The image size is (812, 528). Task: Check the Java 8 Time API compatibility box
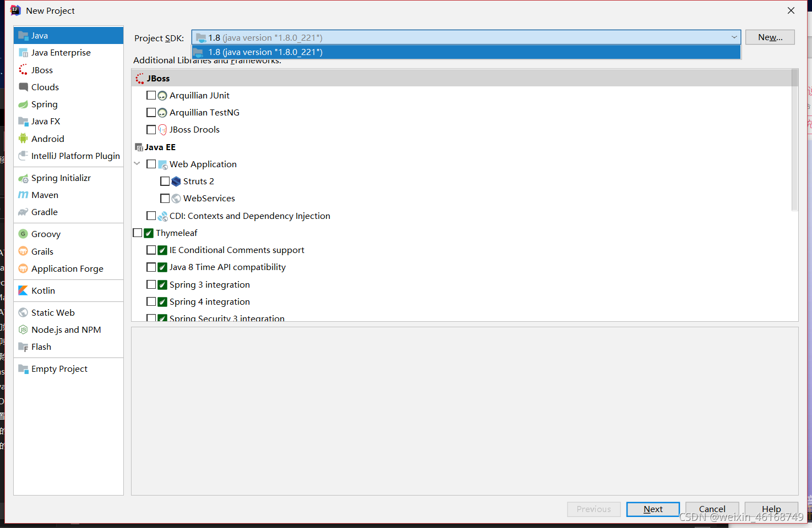pyautogui.click(x=151, y=267)
